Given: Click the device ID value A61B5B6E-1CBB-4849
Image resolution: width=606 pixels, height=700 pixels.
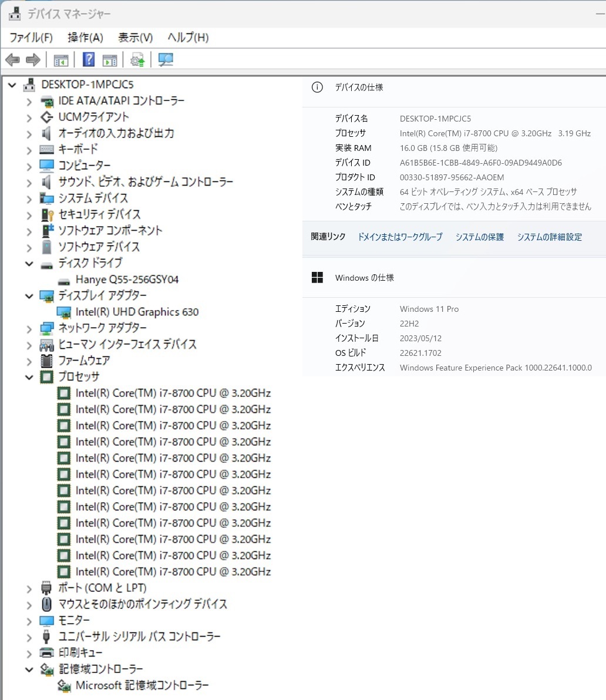Looking at the screenshot, I should [480, 163].
